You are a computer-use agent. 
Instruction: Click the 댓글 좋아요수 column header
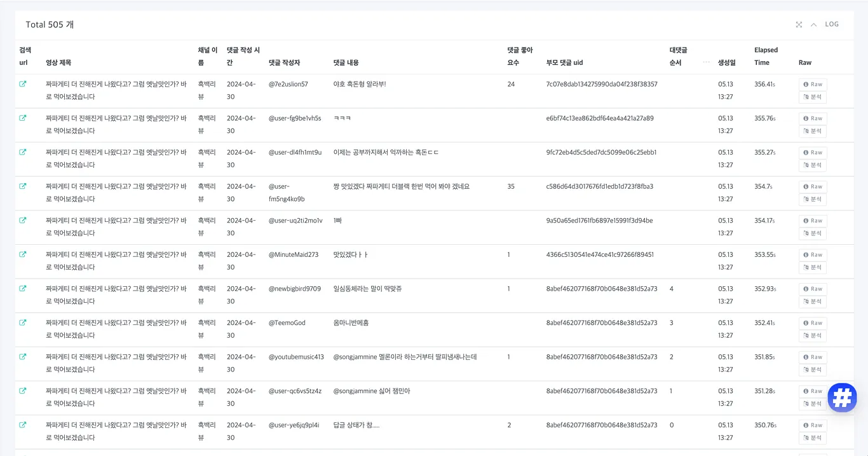(520, 56)
